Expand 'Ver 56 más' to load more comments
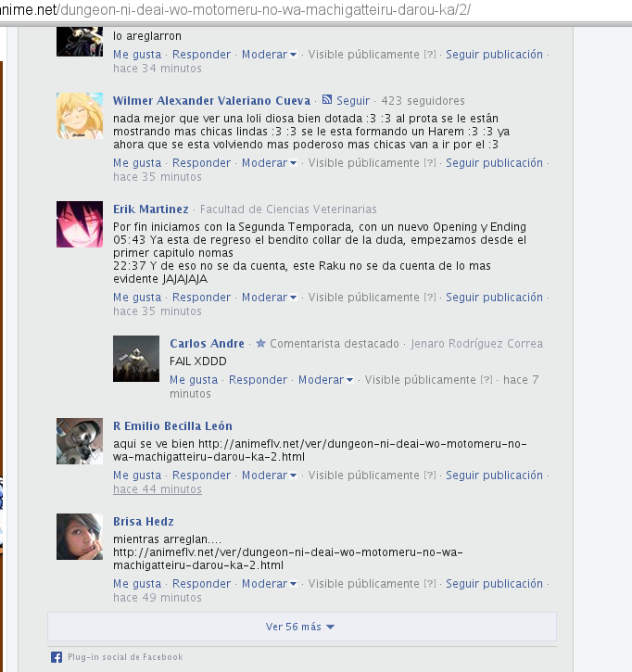The width and height of the screenshot is (632, 672). (x=302, y=627)
